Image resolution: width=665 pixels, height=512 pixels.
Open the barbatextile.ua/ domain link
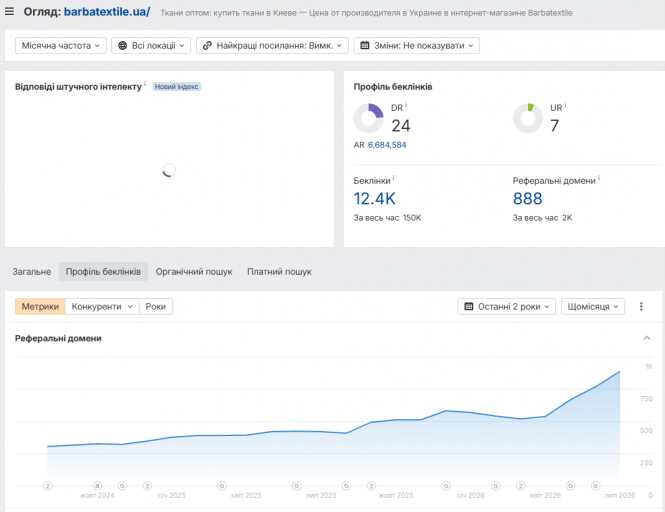pos(107,11)
